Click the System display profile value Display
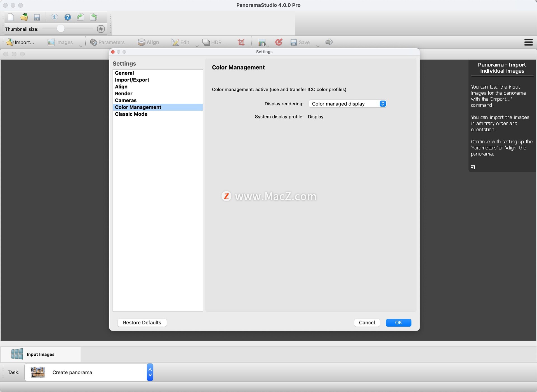Viewport: 537px width, 392px height. [315, 117]
